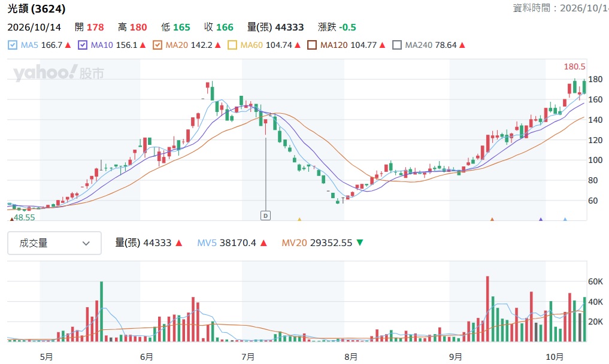Click the date 2026/10/14 text
This screenshot has width=609, height=364.
[34, 27]
